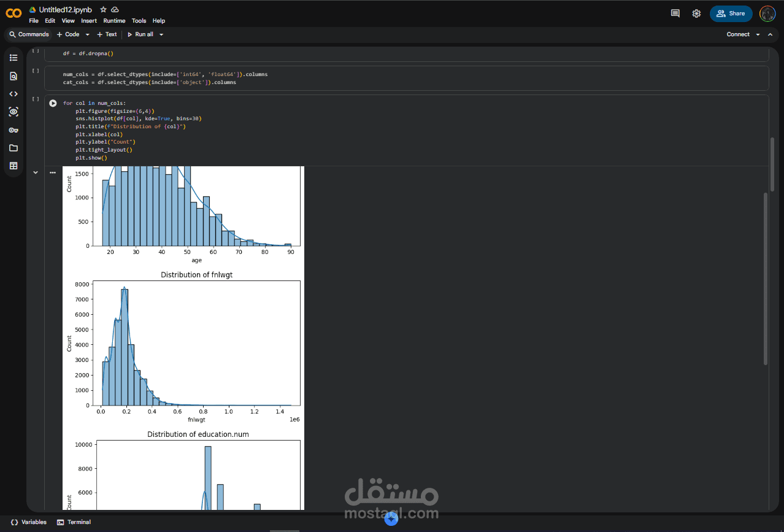Star the Untitled12.ipynb notebook
This screenshot has height=532, width=784.
pos(103,10)
